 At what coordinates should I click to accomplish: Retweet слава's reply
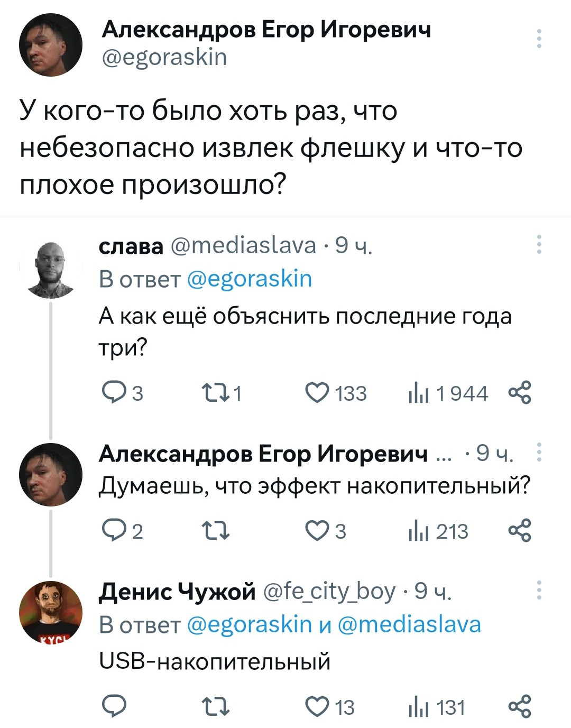(215, 393)
